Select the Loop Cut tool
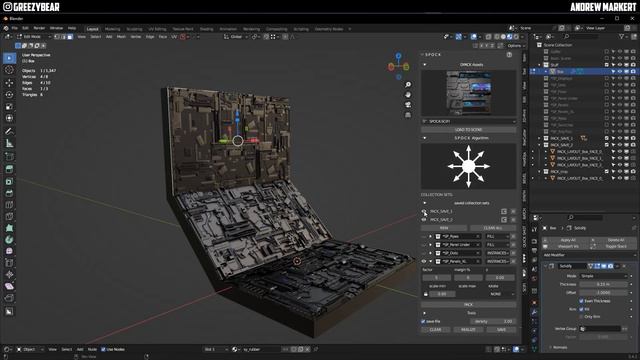640x360 pixels. [9, 204]
